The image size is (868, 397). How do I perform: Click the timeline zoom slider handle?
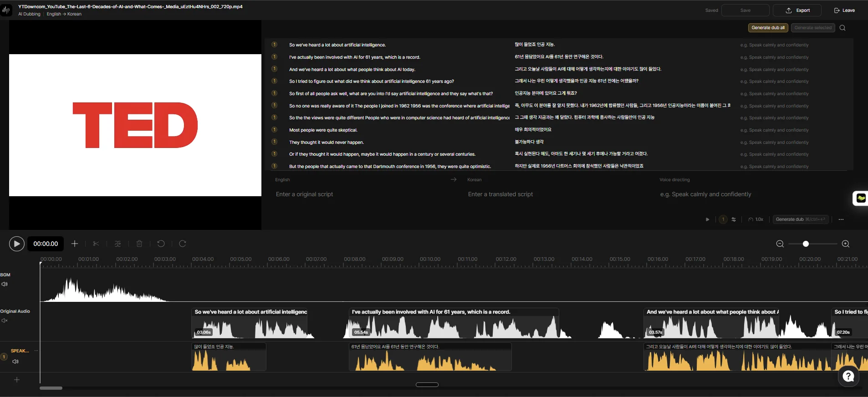tap(806, 244)
